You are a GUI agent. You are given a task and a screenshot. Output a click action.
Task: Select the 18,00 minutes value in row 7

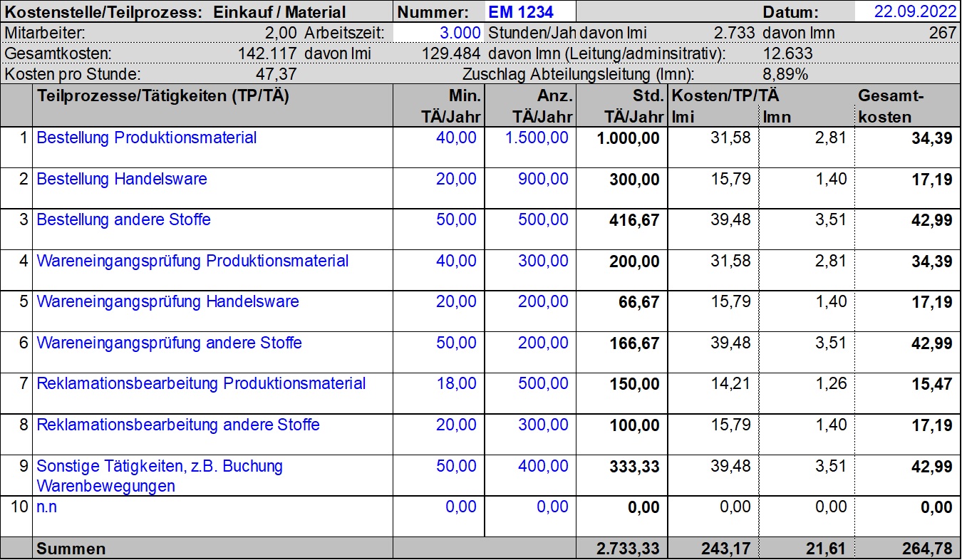[x=456, y=384]
